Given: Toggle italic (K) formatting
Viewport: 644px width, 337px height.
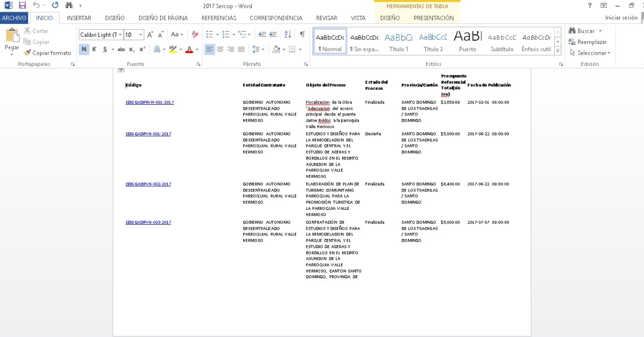Looking at the screenshot, I should click(94, 50).
